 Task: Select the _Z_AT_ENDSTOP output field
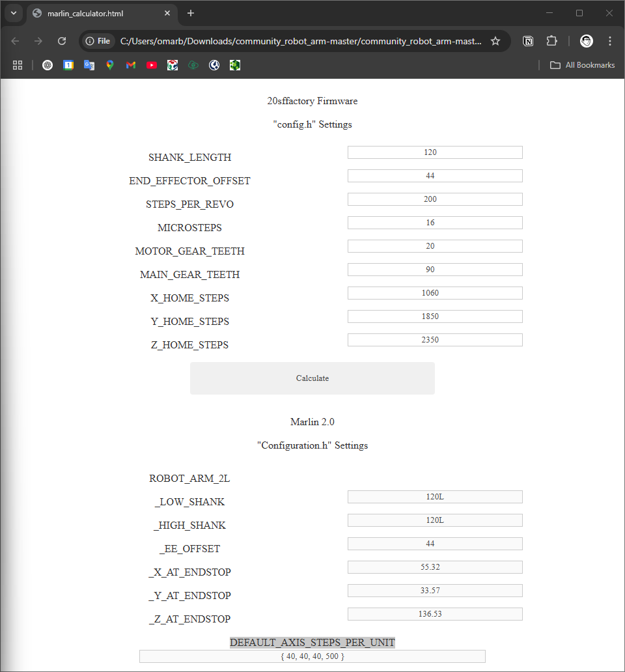click(x=435, y=614)
